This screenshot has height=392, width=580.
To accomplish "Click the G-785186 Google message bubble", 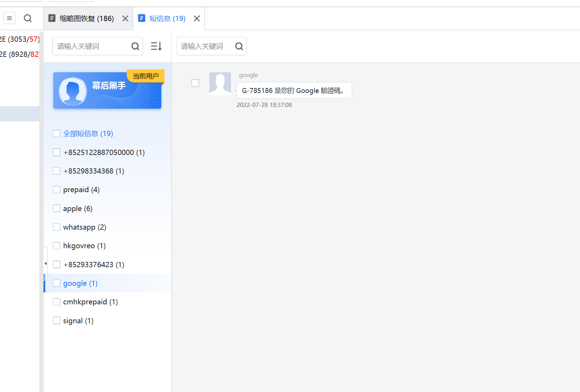I will [x=294, y=90].
